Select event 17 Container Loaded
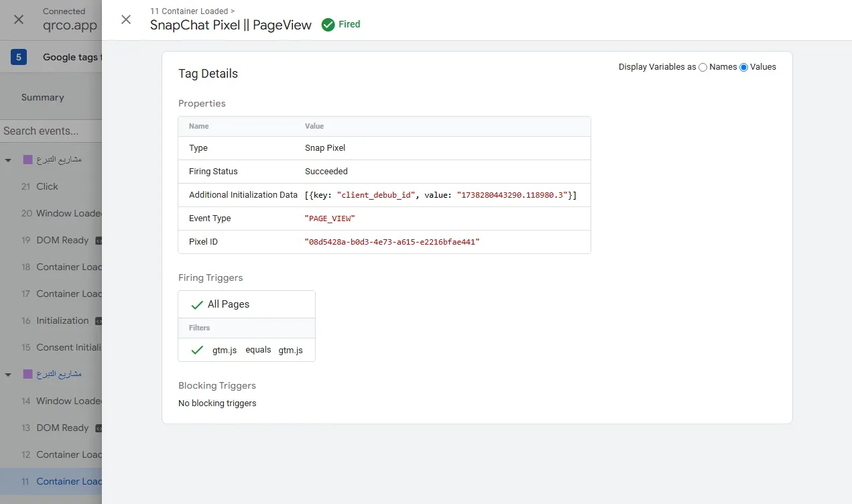852x504 pixels. click(51, 294)
